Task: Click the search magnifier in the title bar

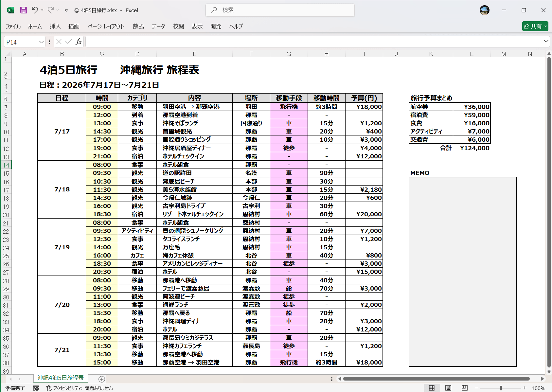Action: pos(214,10)
